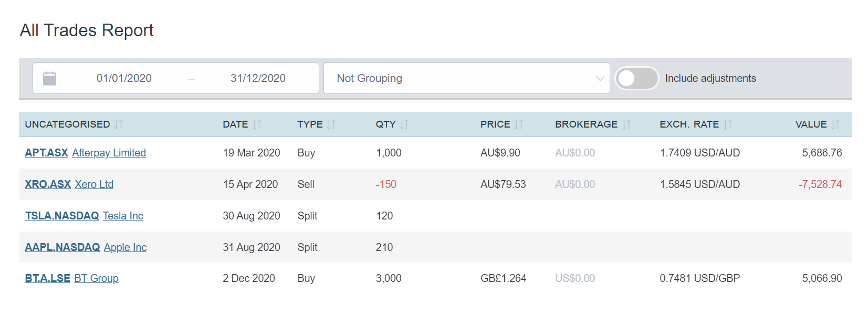Viewport: 868px width, 315px height.
Task: Sort trades by Exch. Rate column arrows
Action: (x=728, y=124)
